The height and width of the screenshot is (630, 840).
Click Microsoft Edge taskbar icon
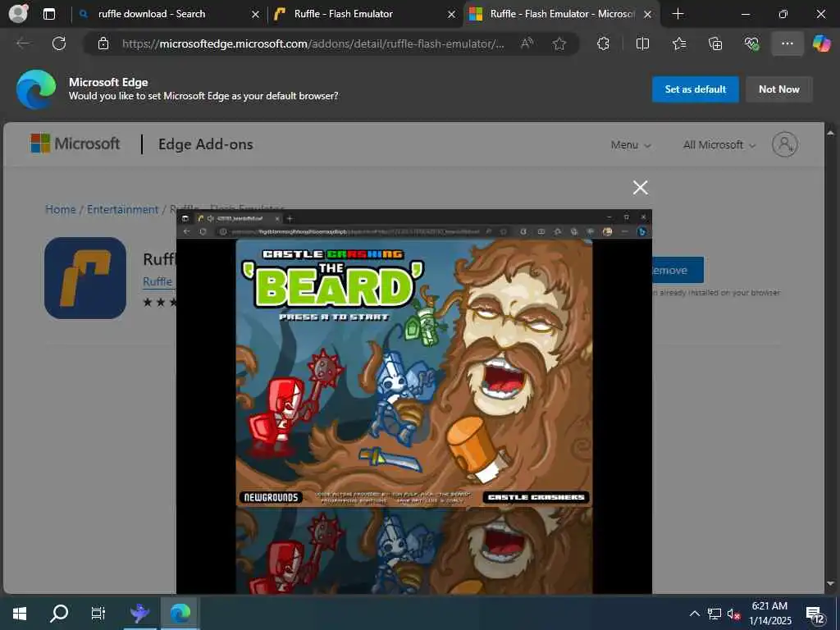point(180,613)
